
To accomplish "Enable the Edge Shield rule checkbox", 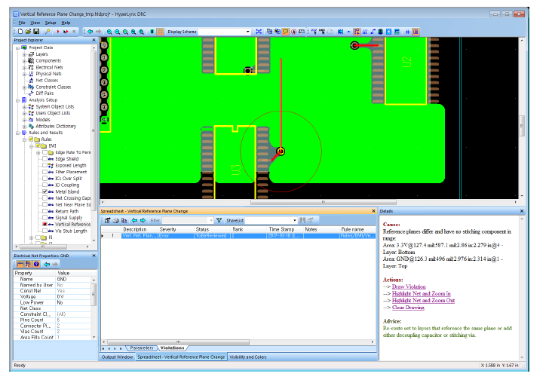I will point(43,159).
